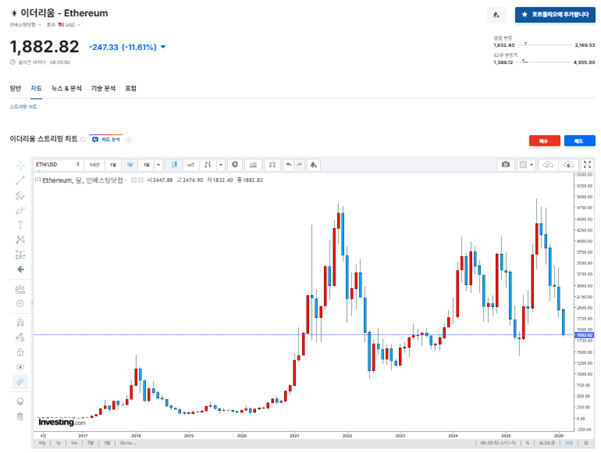Viewport: 601px width, 453px height.
Task: Open the News & Analysis tab
Action: point(67,89)
